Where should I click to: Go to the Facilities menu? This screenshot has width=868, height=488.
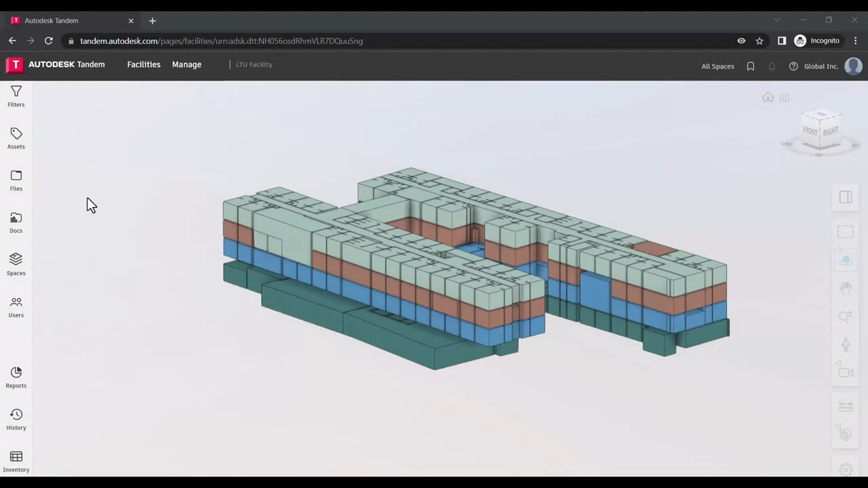(144, 64)
